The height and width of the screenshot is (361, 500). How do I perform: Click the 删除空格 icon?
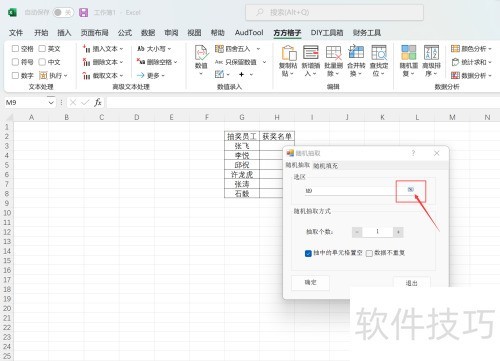(141, 62)
